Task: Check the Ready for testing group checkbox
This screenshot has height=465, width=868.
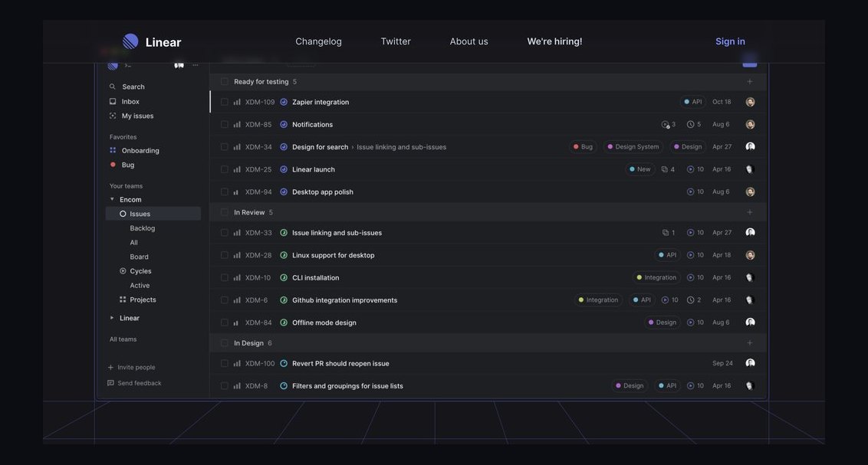Action: pyautogui.click(x=224, y=82)
